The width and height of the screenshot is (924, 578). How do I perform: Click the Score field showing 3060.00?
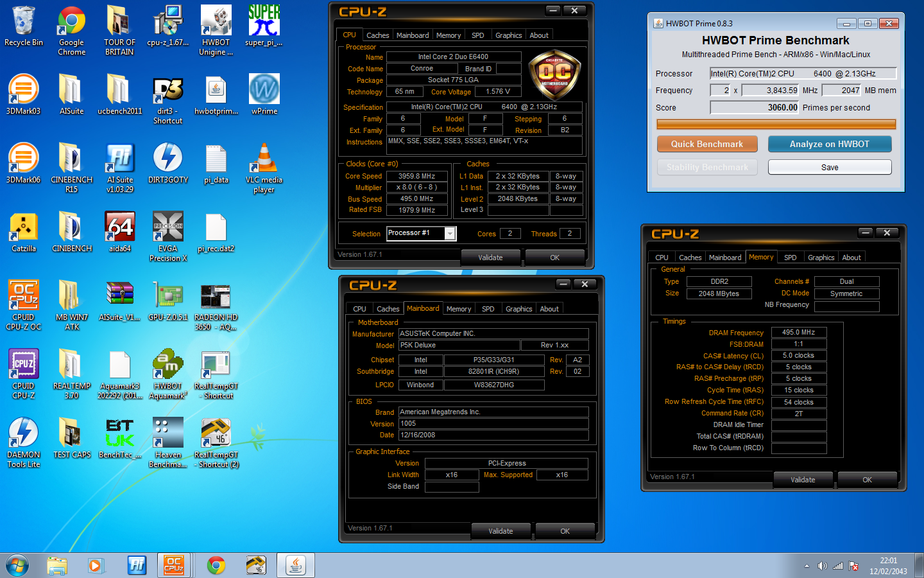click(754, 108)
